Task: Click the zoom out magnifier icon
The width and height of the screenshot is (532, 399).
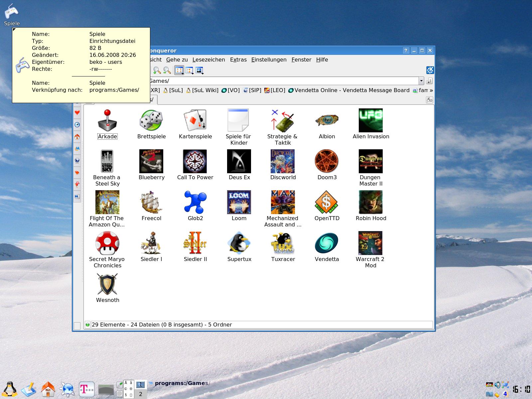Action: coord(167,70)
